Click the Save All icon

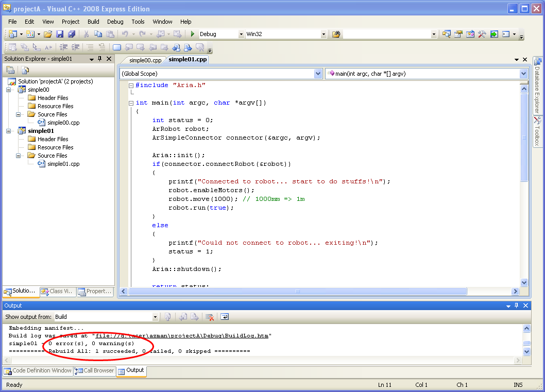click(x=72, y=34)
